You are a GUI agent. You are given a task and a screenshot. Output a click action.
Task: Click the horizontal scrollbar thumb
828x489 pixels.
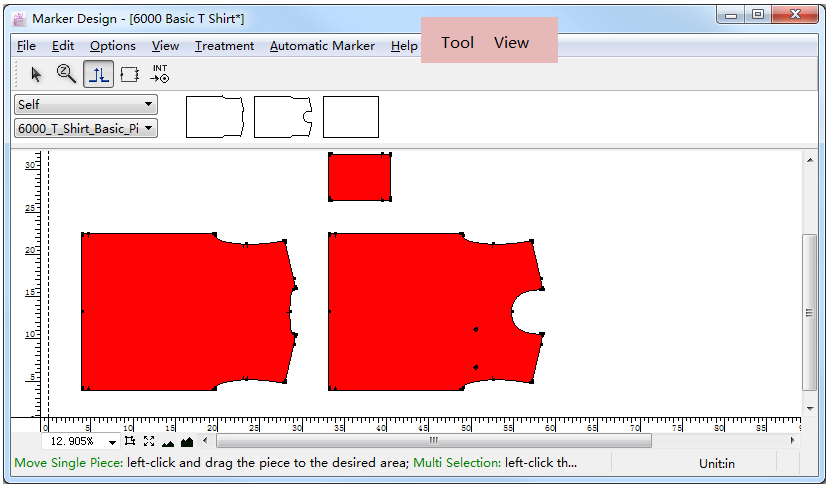(x=433, y=441)
